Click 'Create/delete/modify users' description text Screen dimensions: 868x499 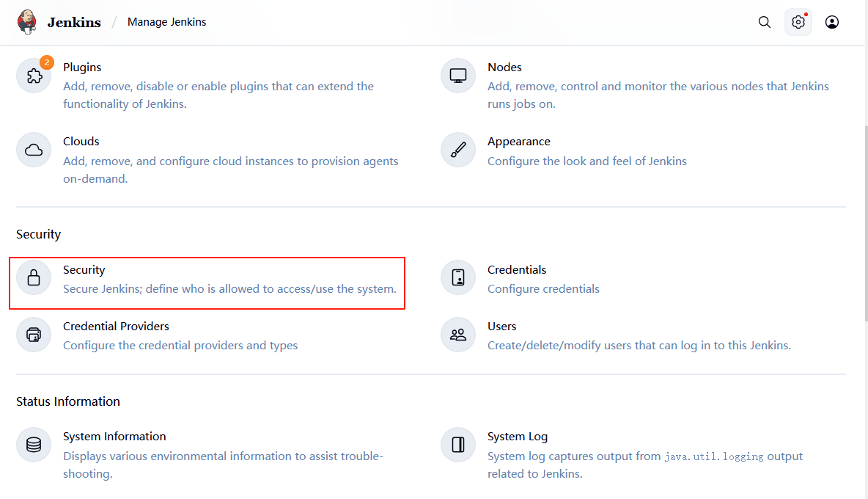tap(639, 346)
